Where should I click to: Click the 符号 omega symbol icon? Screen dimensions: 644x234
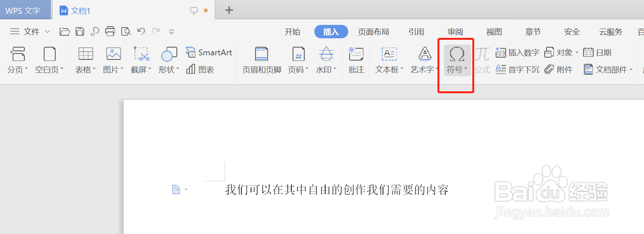(457, 54)
